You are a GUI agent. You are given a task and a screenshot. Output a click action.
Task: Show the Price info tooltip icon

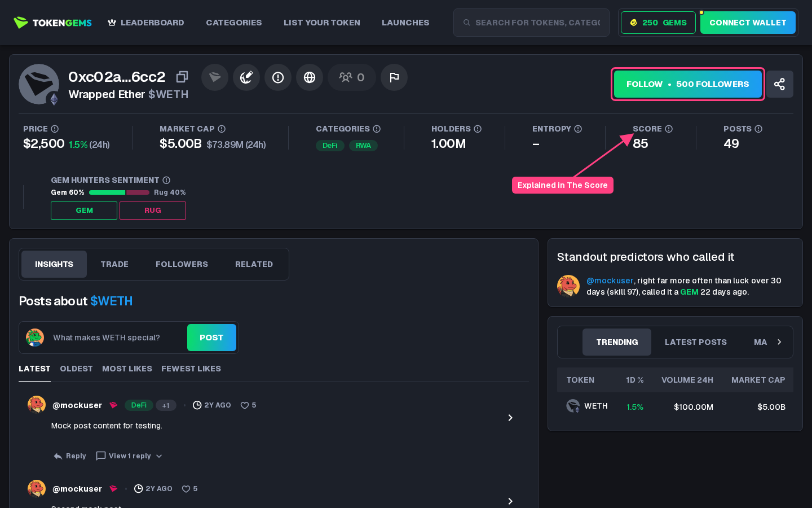pos(55,129)
